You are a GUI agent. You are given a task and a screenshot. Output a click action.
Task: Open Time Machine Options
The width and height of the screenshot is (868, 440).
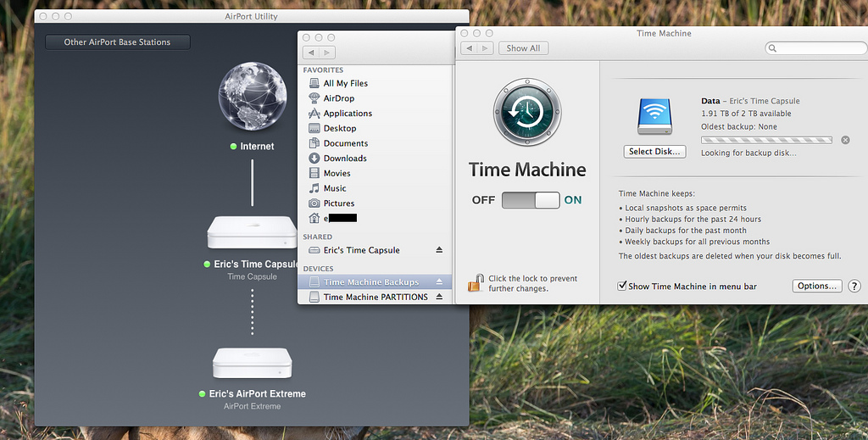(817, 286)
